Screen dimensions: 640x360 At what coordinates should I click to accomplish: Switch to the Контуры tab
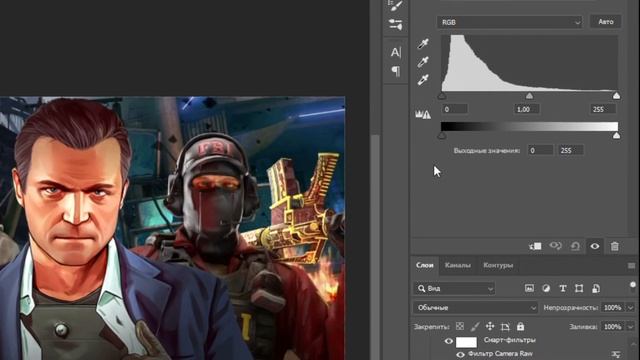pyautogui.click(x=498, y=265)
